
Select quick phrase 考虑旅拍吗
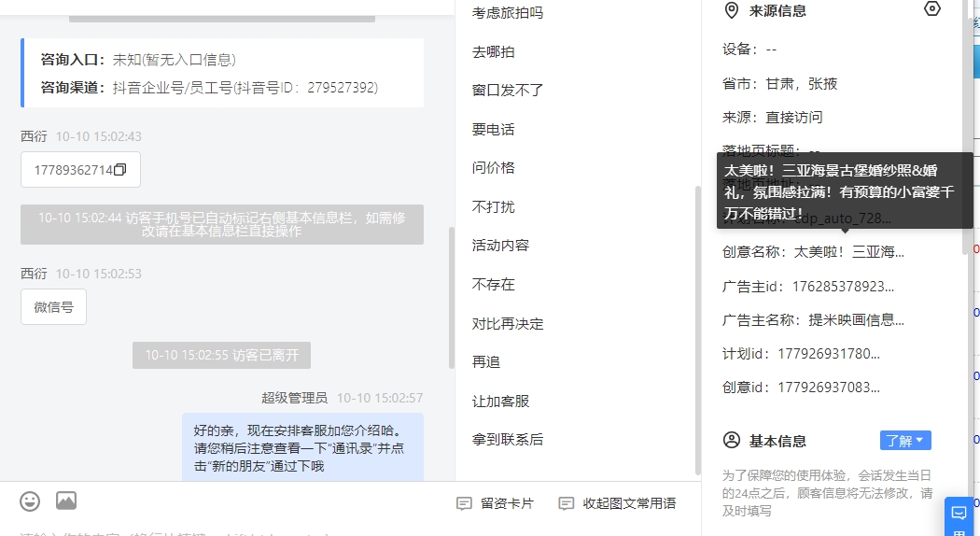[508, 12]
